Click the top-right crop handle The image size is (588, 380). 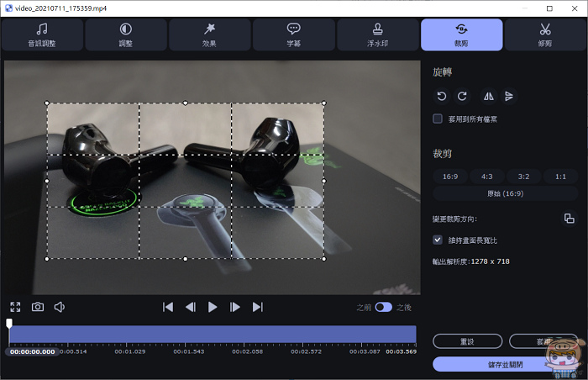(x=324, y=103)
